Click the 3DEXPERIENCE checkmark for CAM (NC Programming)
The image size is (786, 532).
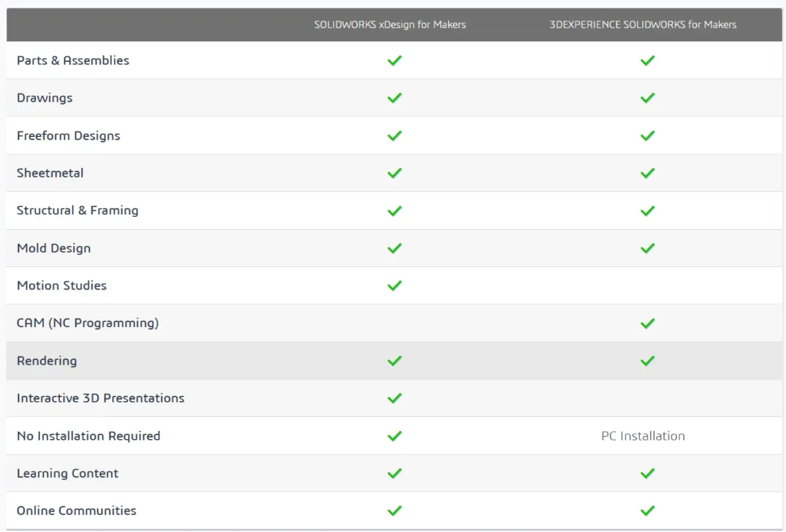647,323
